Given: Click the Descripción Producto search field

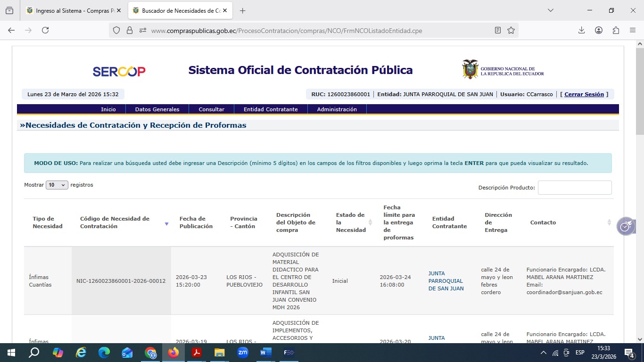Looking at the screenshot, I should click(574, 188).
